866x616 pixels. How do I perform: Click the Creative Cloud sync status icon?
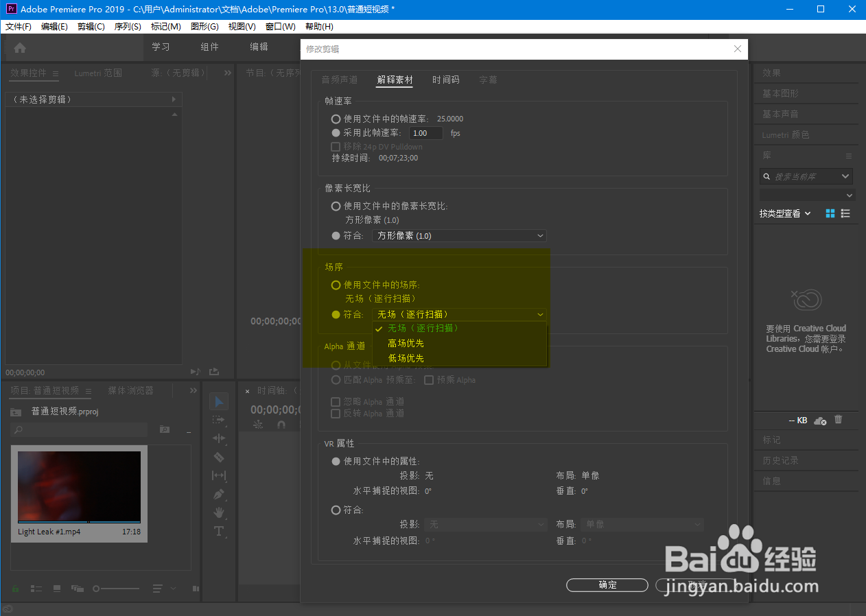pos(819,420)
